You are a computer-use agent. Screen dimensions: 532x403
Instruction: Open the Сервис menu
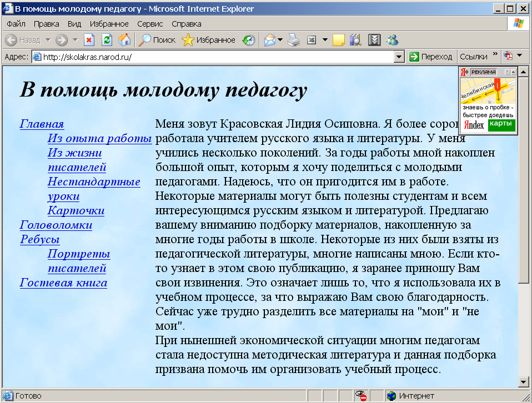pos(150,24)
